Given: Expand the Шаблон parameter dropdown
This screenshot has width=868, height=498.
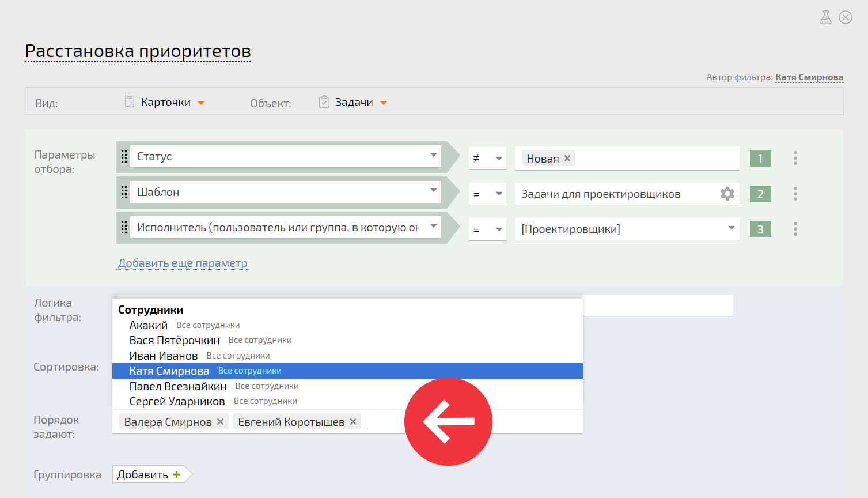Looking at the screenshot, I should [434, 190].
